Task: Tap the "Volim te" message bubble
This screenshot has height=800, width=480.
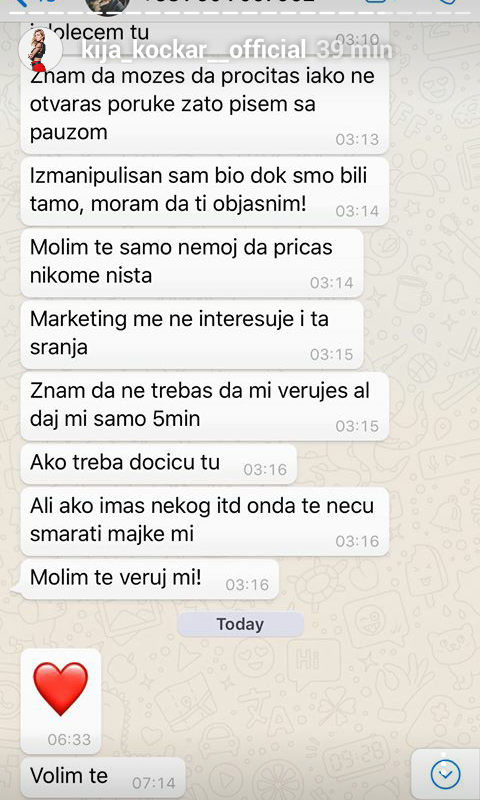Action: [x=103, y=778]
